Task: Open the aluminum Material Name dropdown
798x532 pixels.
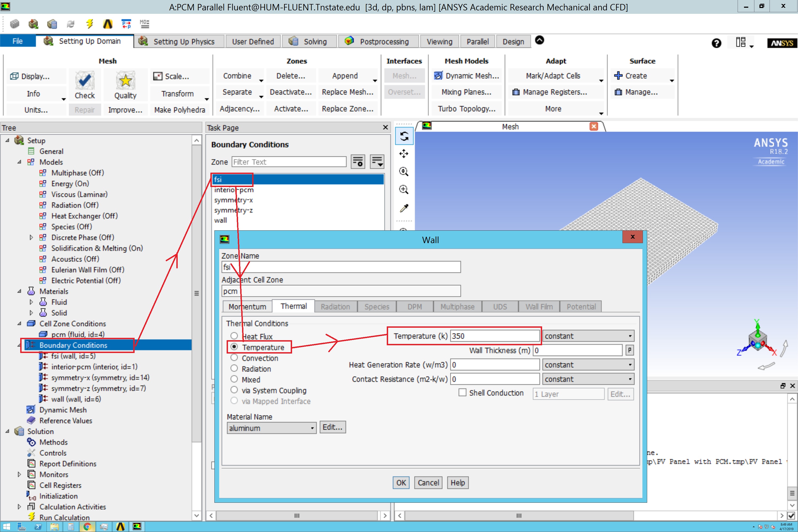Action: click(271, 428)
